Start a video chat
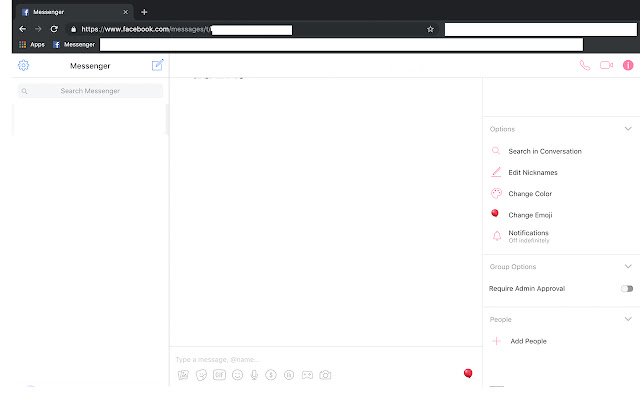The width and height of the screenshot is (640, 400). click(x=606, y=65)
